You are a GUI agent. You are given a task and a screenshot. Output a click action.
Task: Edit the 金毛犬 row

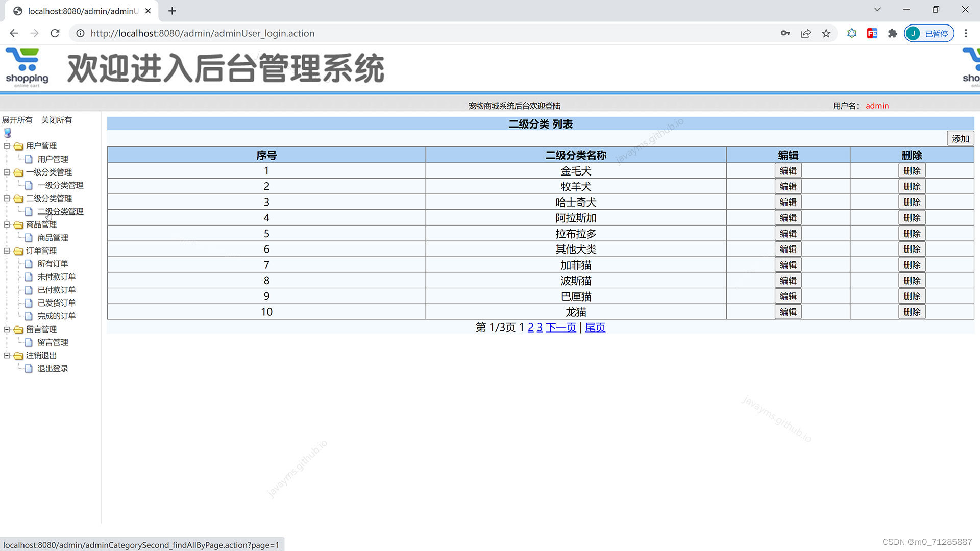[788, 171]
